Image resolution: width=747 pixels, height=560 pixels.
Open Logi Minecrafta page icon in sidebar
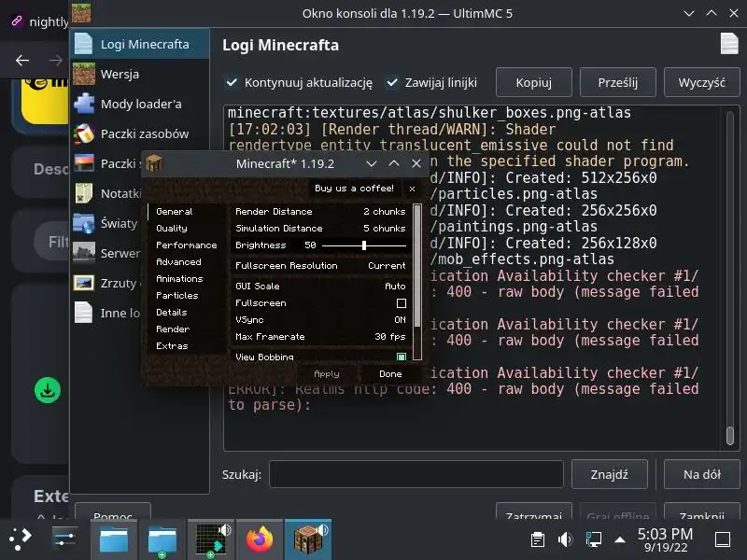[x=84, y=44]
